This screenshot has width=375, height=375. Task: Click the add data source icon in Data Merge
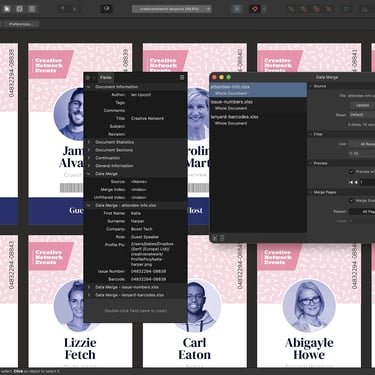(x=215, y=238)
